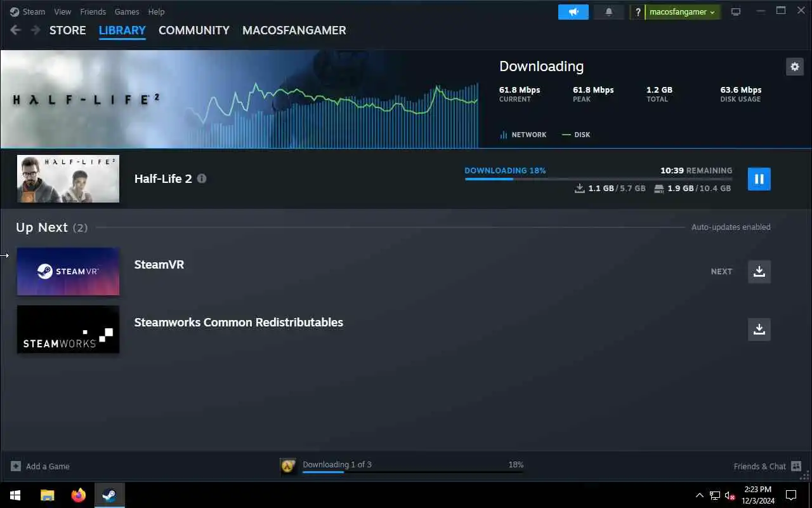This screenshot has height=508, width=812.
Task: Click the NEXT label beside SteamVR
Action: pos(721,271)
